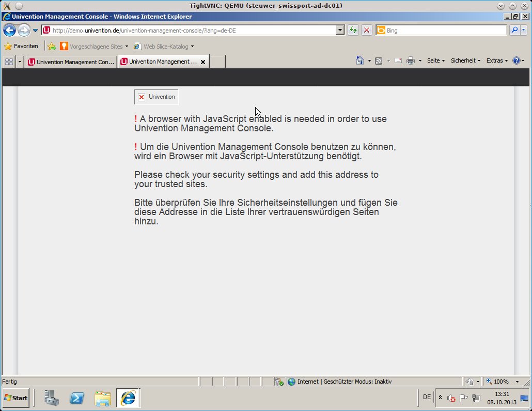This screenshot has width=532, height=411.
Task: Open the Vorgeschlagene Sites favorites link
Action: click(x=95, y=46)
